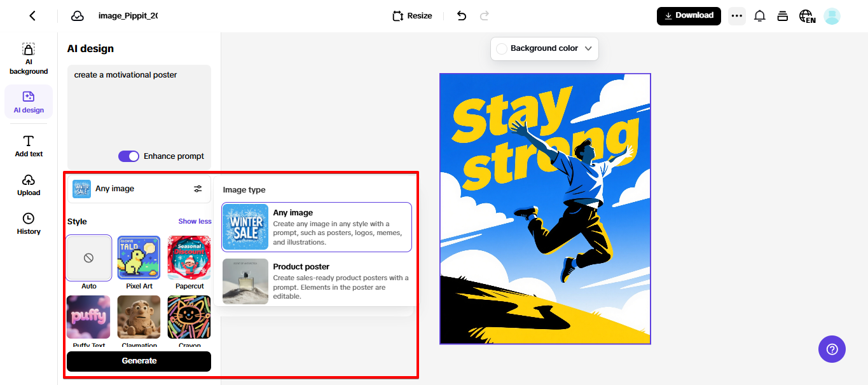The width and height of the screenshot is (868, 385).
Task: Choose the Pixel Art style thumbnail
Action: 139,258
